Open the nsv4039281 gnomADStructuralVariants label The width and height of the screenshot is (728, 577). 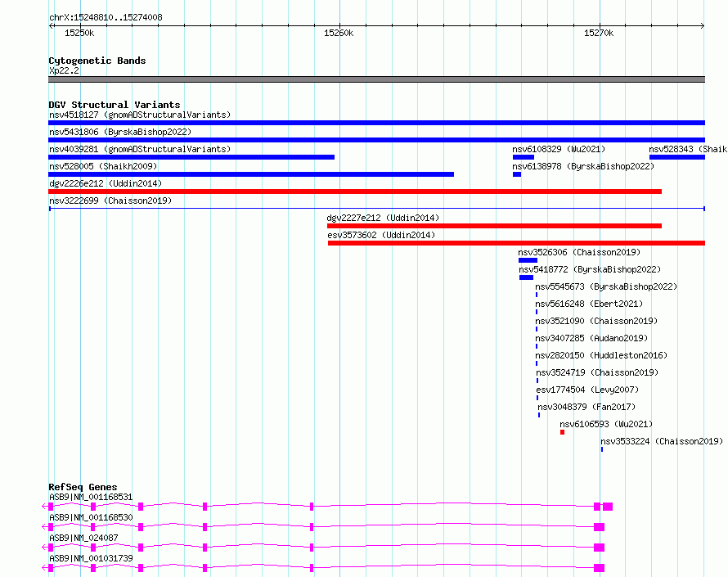pos(140,149)
